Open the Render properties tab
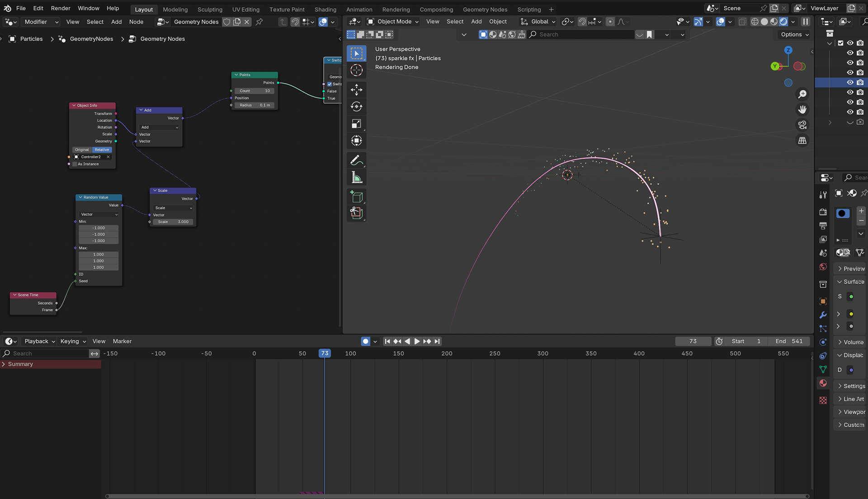 tap(823, 212)
